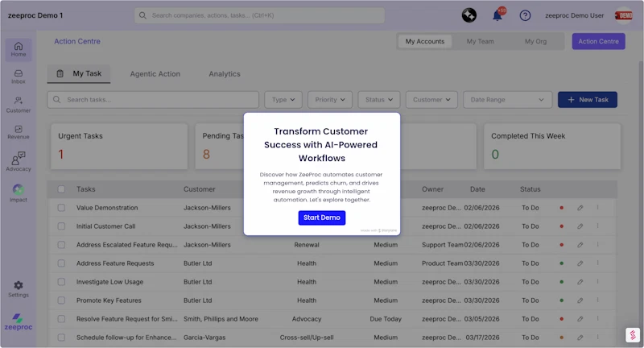Screen dimensions: 644x348
Task: Click the Start Demo button
Action: [x=321, y=217]
